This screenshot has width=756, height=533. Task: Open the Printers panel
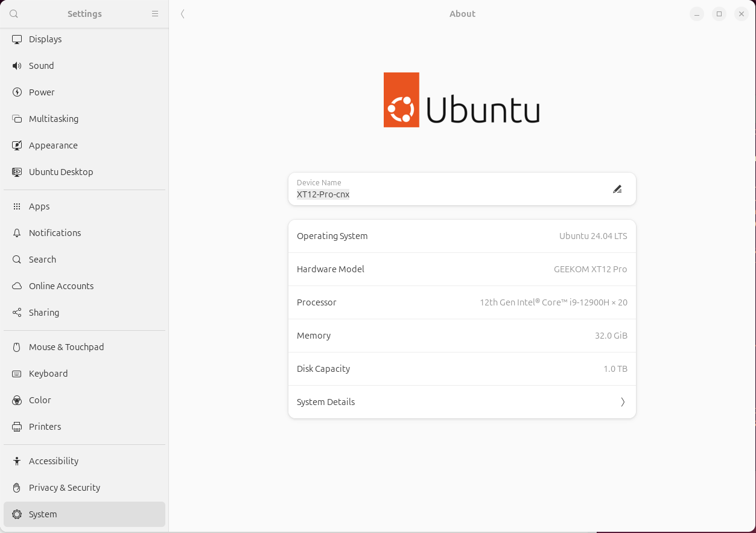pyautogui.click(x=84, y=427)
